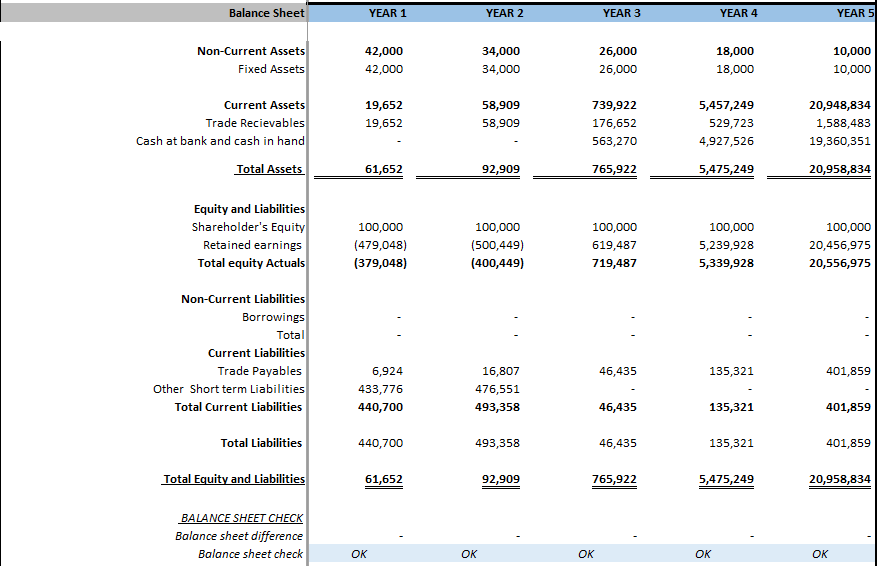Click the Balance sheet check label

250,553
